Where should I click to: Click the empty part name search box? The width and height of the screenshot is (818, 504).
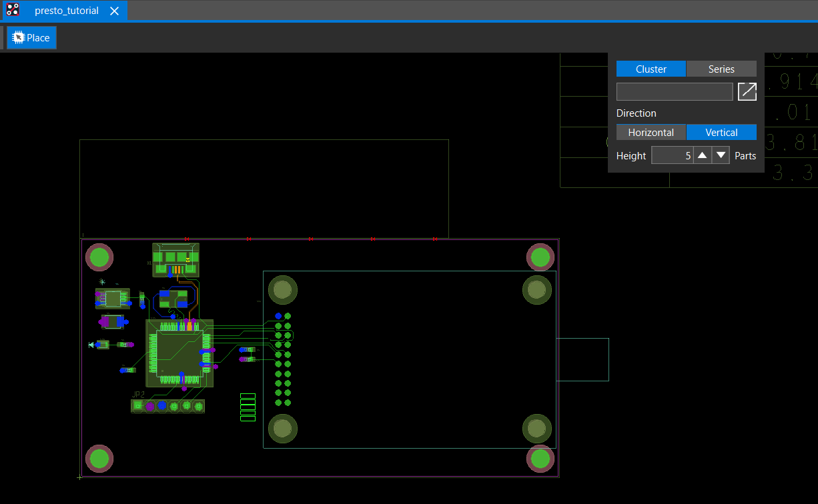675,91
